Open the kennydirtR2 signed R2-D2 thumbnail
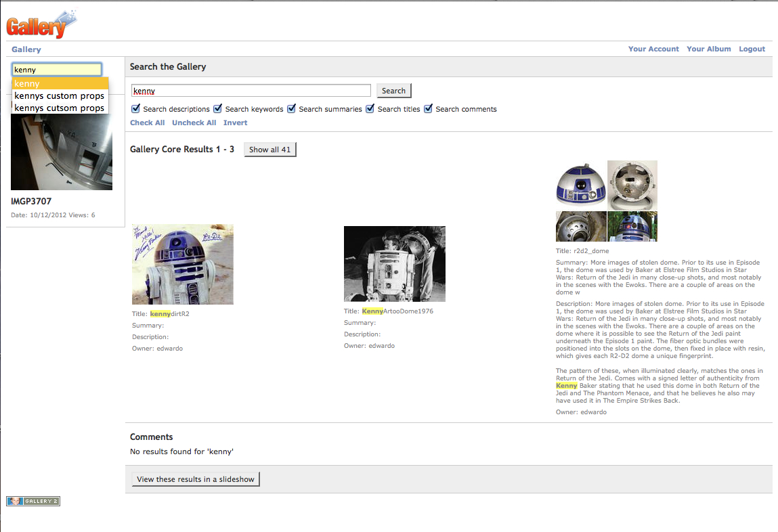Screen dimensions: 778x532 [183, 264]
